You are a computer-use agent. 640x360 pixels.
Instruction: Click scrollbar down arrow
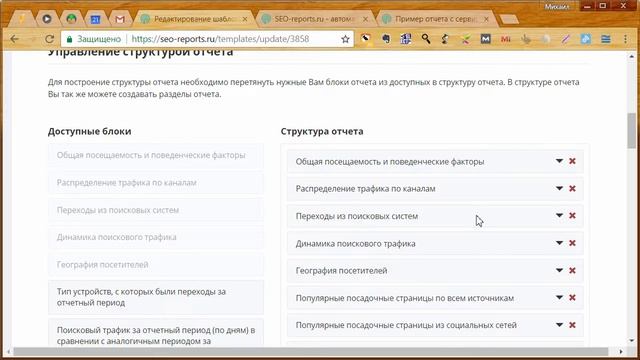[631, 341]
